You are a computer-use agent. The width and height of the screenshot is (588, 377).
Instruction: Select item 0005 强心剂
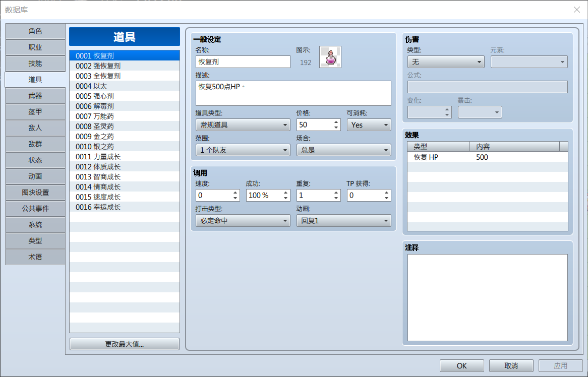click(125, 96)
